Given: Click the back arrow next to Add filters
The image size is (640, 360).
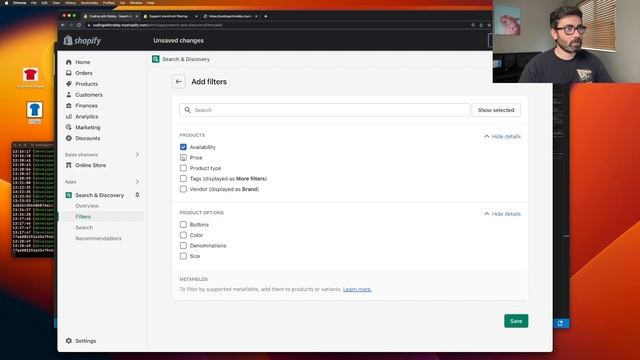Looking at the screenshot, I should tap(179, 82).
